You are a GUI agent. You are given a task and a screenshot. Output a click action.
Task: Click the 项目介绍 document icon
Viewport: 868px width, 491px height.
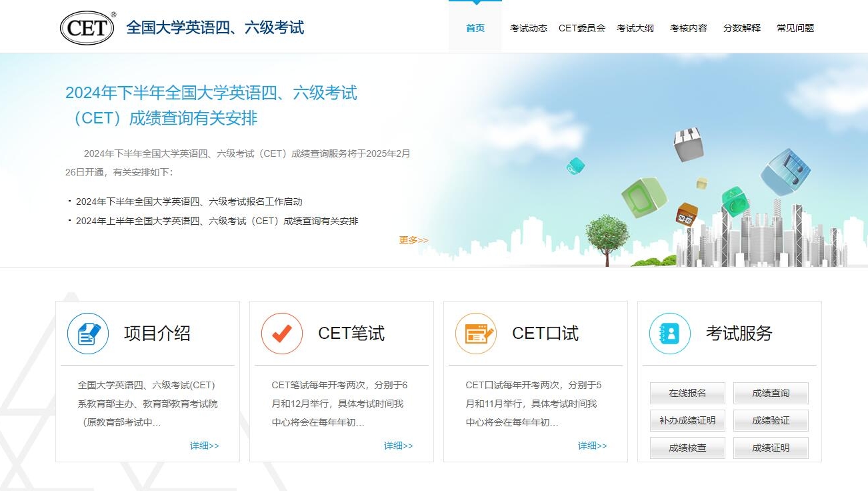(87, 334)
